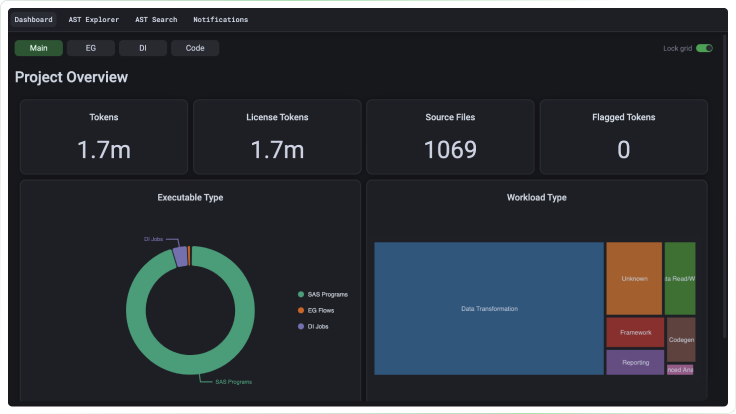Switch to the EG view

pyautogui.click(x=91, y=48)
